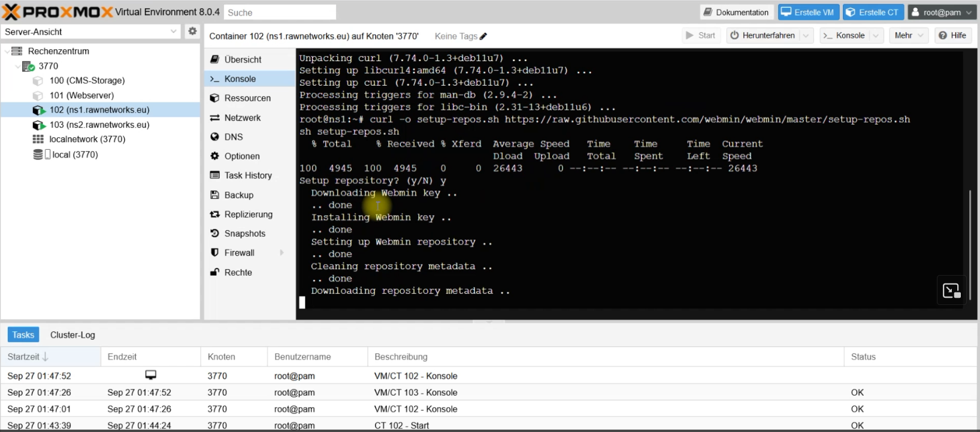Click container icon for 101 (Webserver)
The image size is (980, 432).
38,95
